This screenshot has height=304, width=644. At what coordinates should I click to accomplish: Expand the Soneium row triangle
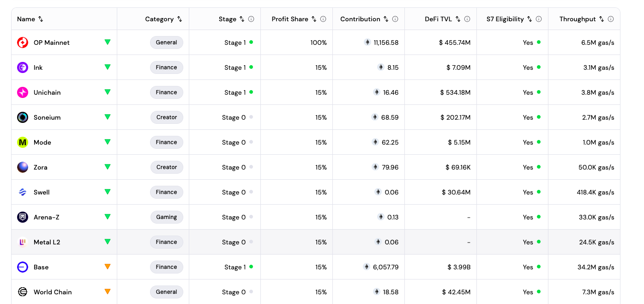coord(108,117)
